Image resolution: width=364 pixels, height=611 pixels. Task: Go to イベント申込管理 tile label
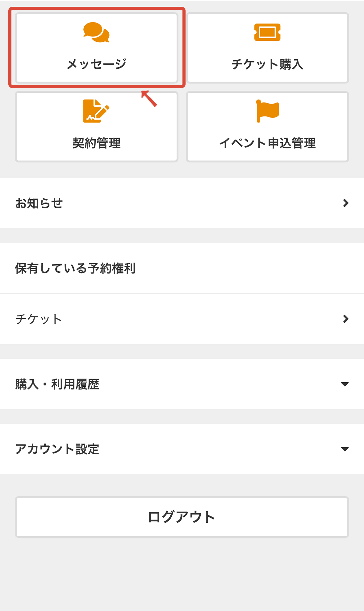[267, 143]
